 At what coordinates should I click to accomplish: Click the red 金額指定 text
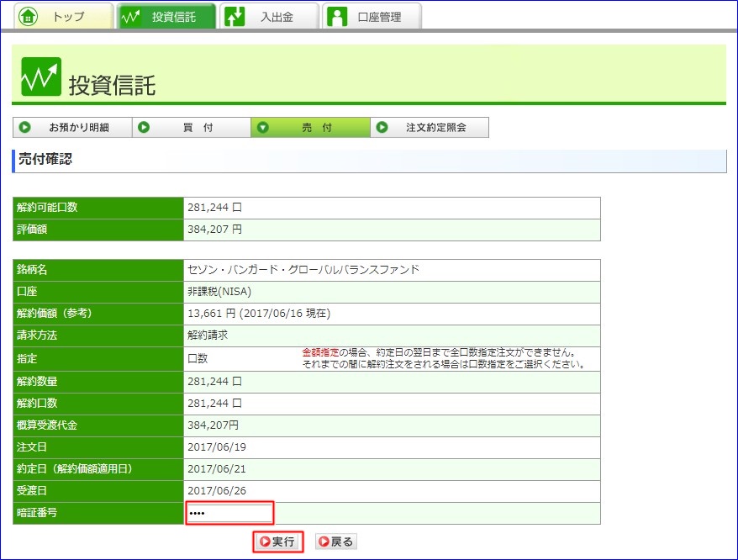point(320,352)
